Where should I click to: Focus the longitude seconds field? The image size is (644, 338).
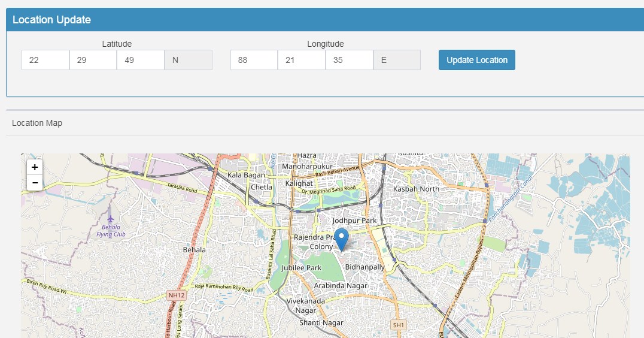[x=350, y=60]
